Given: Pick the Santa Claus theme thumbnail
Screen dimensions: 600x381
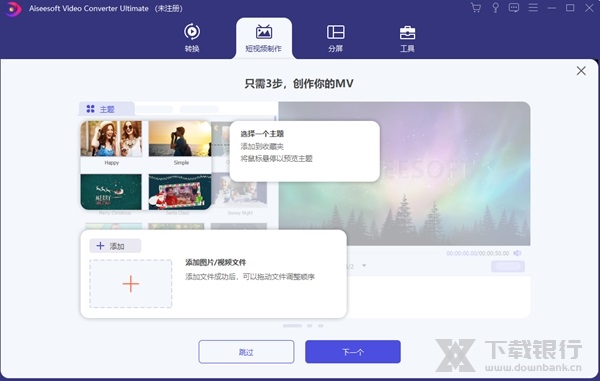Looking at the screenshot, I should click(180, 192).
